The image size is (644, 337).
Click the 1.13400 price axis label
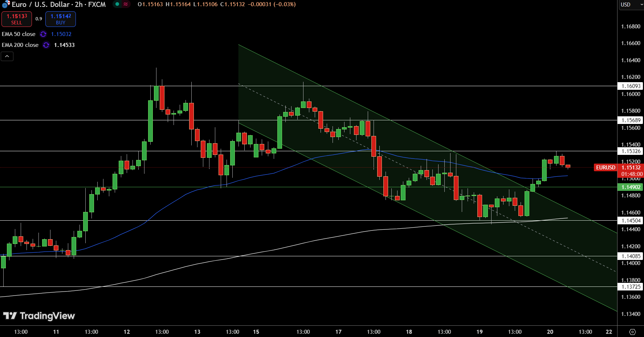[631, 314]
